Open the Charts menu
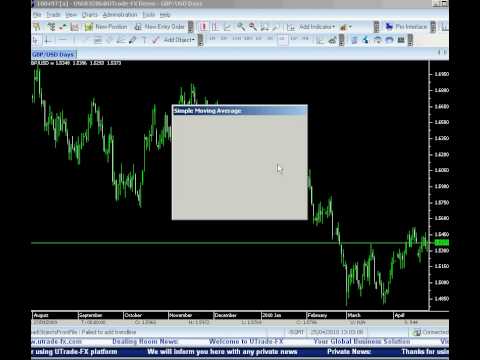This screenshot has width=480, height=360. (89, 15)
